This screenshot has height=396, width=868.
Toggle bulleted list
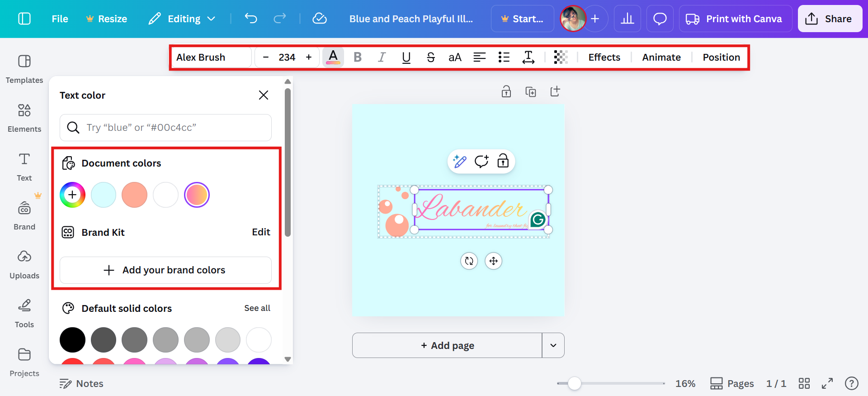coord(504,57)
